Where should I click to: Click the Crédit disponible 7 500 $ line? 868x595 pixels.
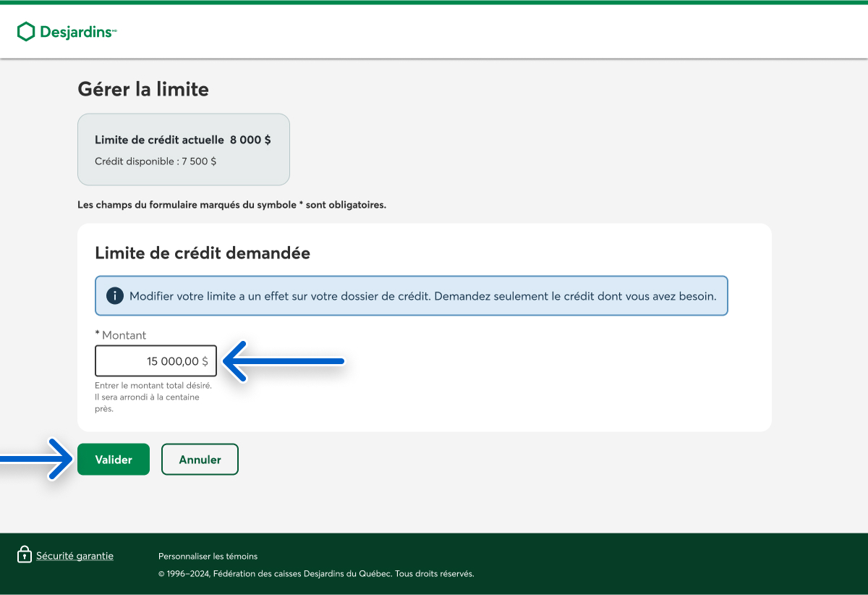(156, 161)
